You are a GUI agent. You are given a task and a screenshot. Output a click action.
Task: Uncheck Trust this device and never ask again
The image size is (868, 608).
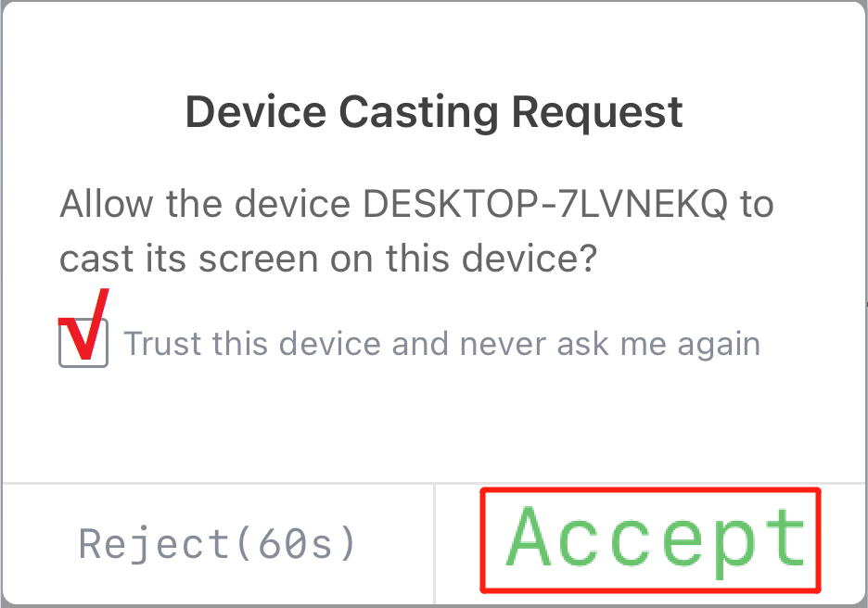click(83, 344)
